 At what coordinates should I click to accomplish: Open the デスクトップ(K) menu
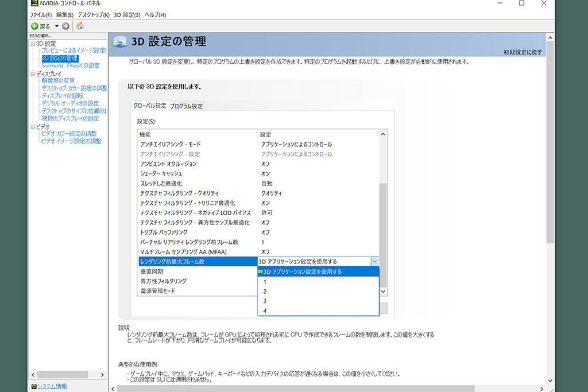point(94,15)
